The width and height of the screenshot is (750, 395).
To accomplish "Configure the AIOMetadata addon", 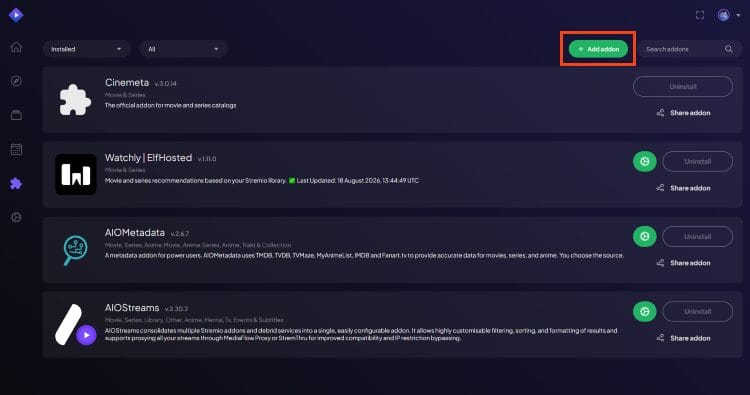I will (x=645, y=236).
